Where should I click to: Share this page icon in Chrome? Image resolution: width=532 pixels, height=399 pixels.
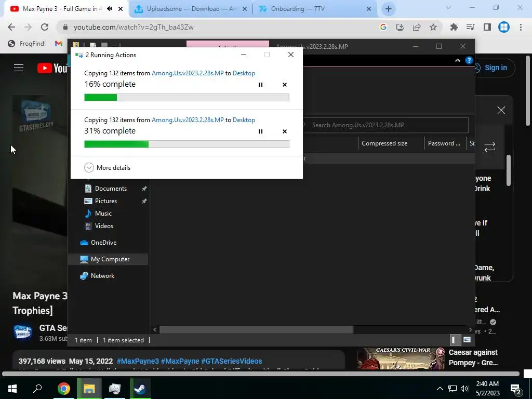pos(416,27)
